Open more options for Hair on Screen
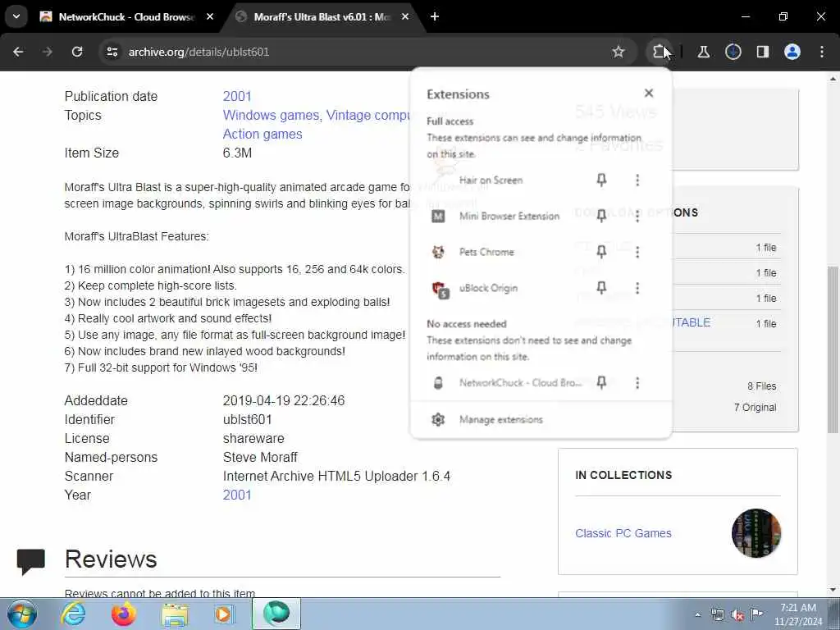This screenshot has height=630, width=840. point(637,180)
